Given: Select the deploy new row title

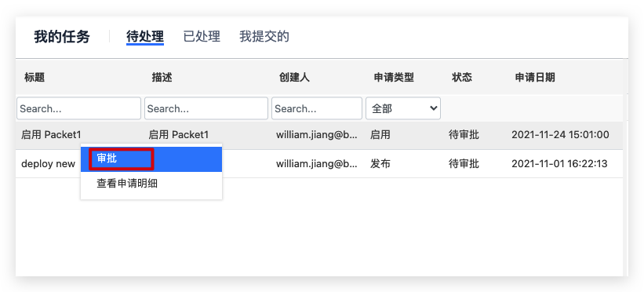Looking at the screenshot, I should [48, 164].
